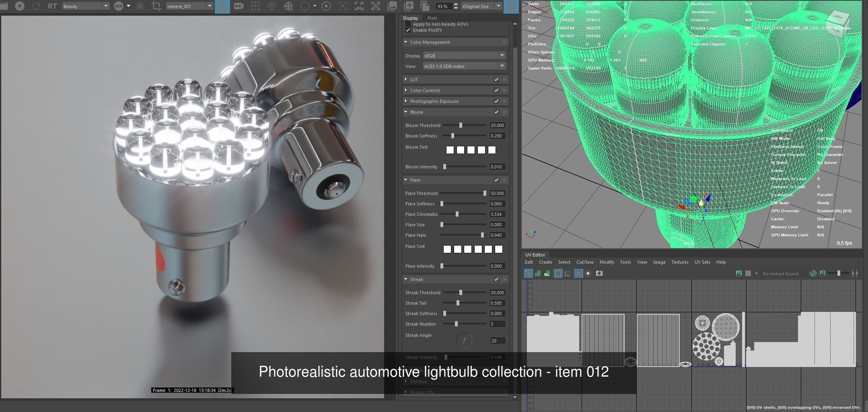Screen dimensions: 868x412
Task: Disable the Photographic Exposure checkbox
Action: click(496, 101)
